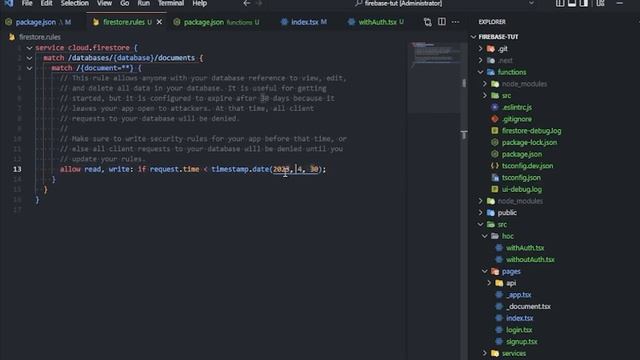Open withAuth.tsx in the explorer
This screenshot has height=360, width=640.
[x=525, y=248]
